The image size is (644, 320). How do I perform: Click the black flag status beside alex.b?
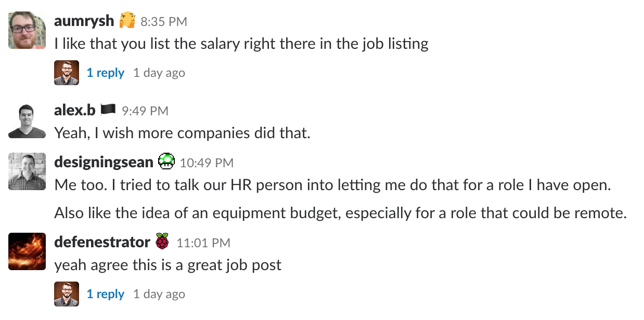point(108,110)
